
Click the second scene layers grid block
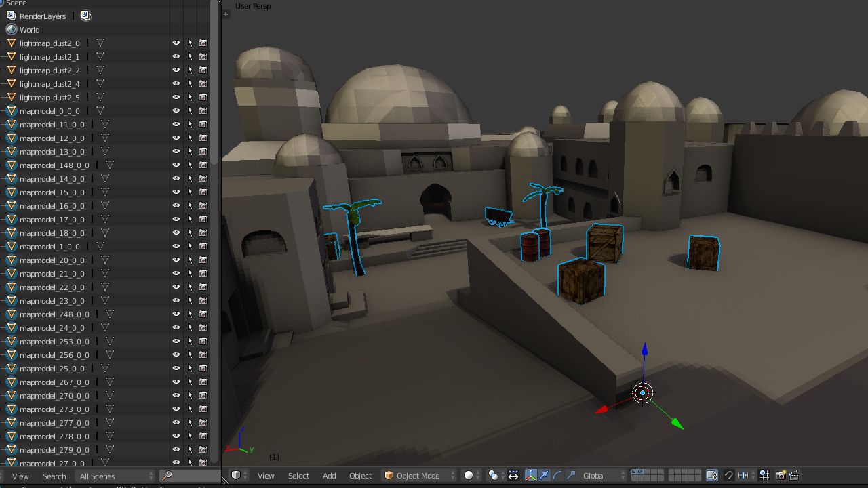[684, 476]
